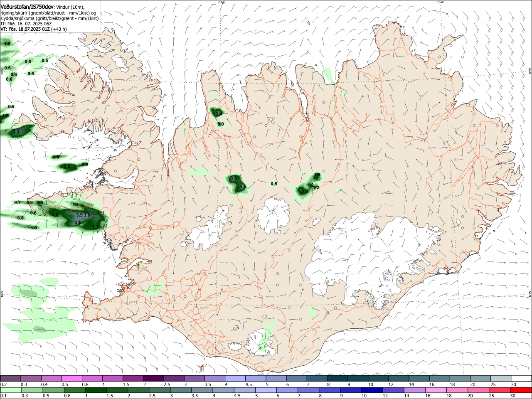Screen dimensions: 532x399
Task: Click the 3.6 precipitation value
Action: tap(78, 222)
